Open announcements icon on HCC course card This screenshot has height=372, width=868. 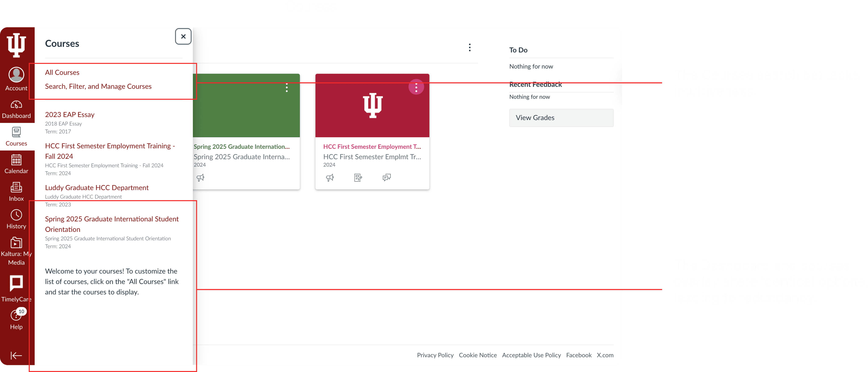point(330,178)
